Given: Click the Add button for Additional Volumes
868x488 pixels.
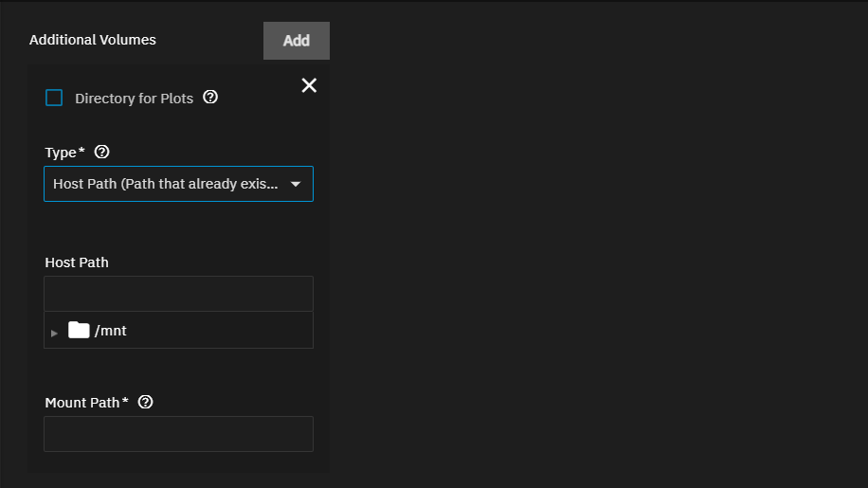Looking at the screenshot, I should [x=296, y=41].
